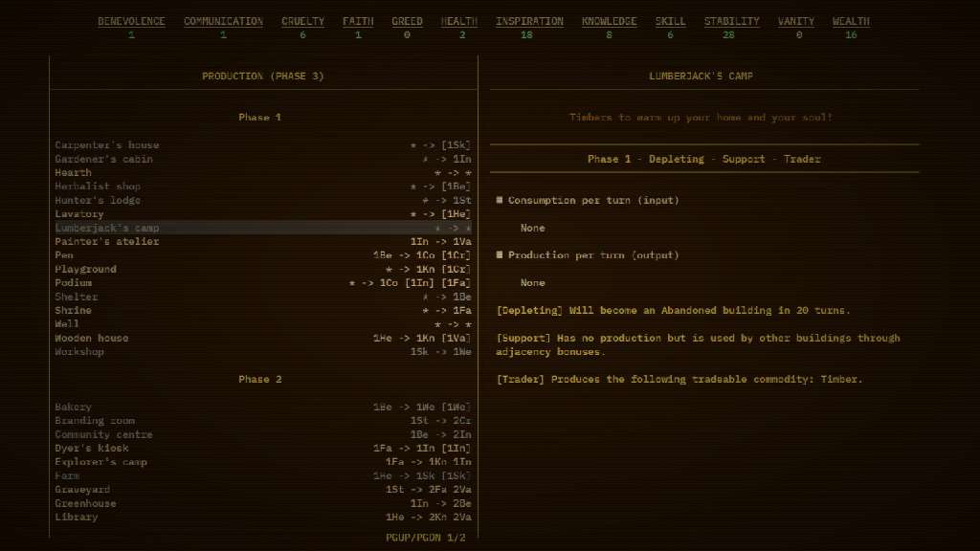This screenshot has height=551, width=980.
Task: Choose the Wooden house entry
Action: pyautogui.click(x=92, y=339)
